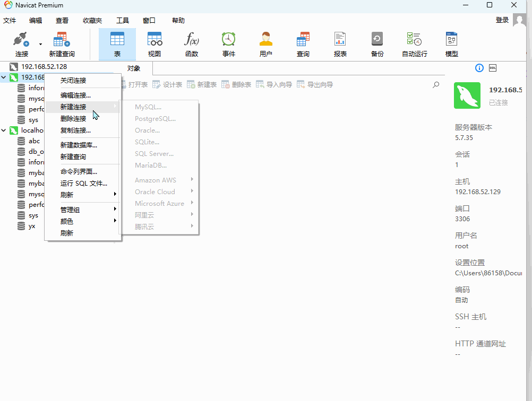Open the 编辑 menu
This screenshot has width=532, height=401.
[x=36, y=20]
